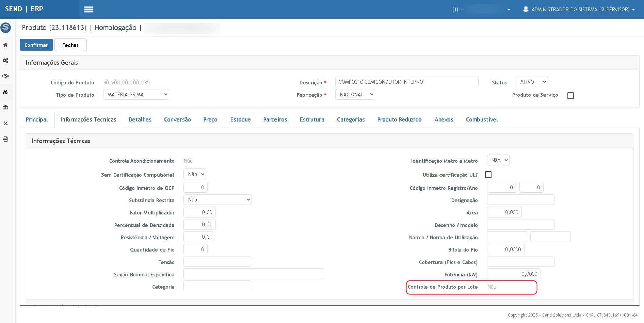
Task: Toggle the hamburger menu icon
Action: tap(88, 10)
